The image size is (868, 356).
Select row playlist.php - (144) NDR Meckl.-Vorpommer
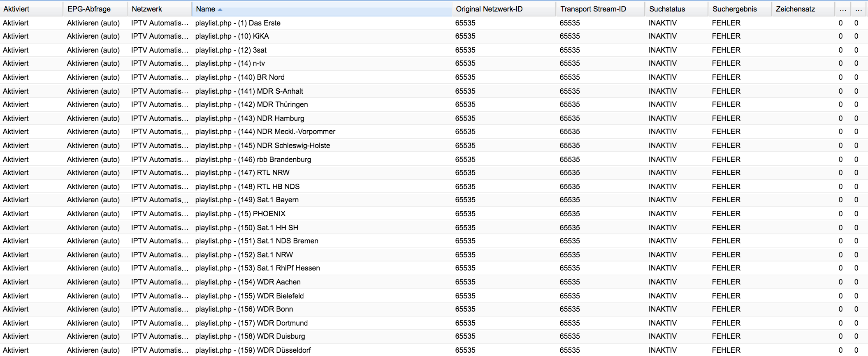click(434, 132)
